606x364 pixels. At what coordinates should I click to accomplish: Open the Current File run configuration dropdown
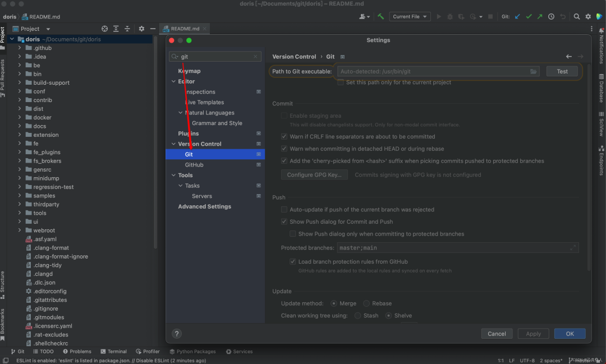pyautogui.click(x=411, y=17)
